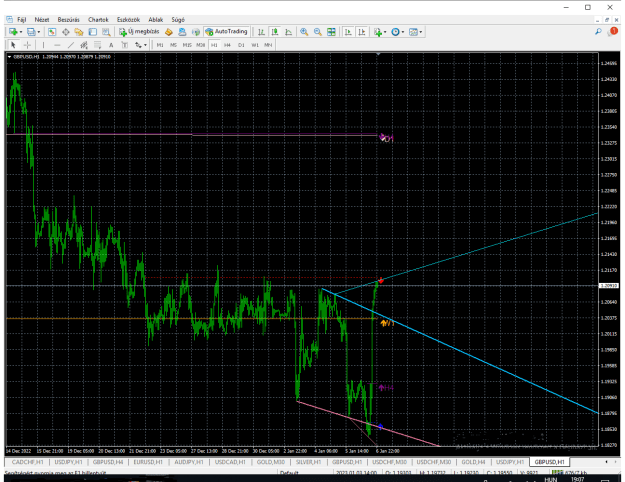This screenshot has width=625, height=482.
Task: Switch to the SILVER,H1 chart tab
Action: click(x=309, y=462)
